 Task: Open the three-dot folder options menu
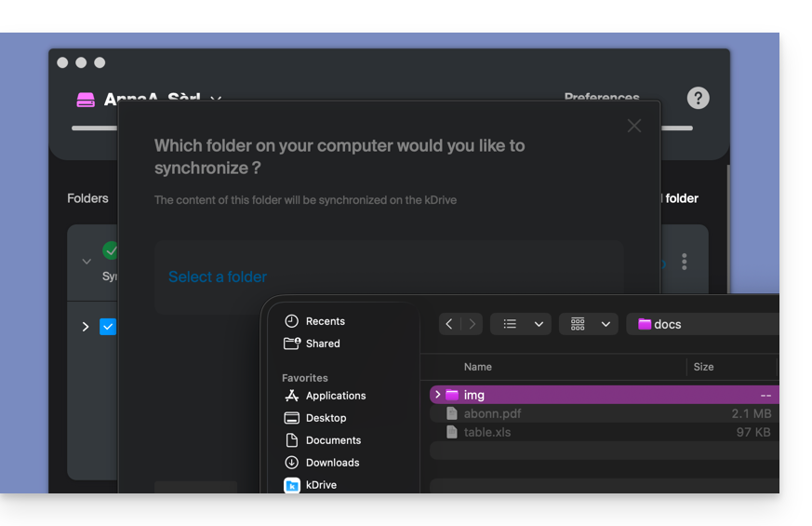point(684,262)
